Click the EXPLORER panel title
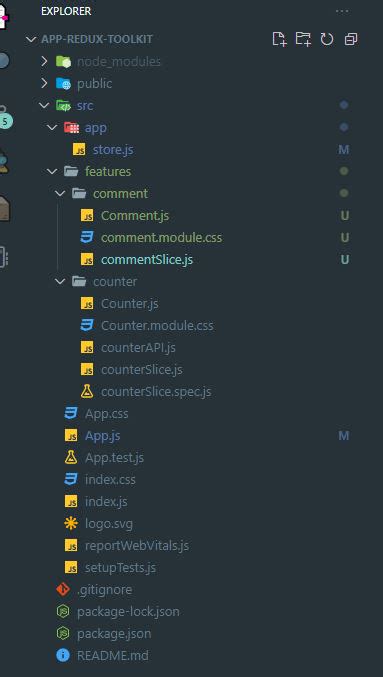This screenshot has height=677, width=383. coord(66,11)
